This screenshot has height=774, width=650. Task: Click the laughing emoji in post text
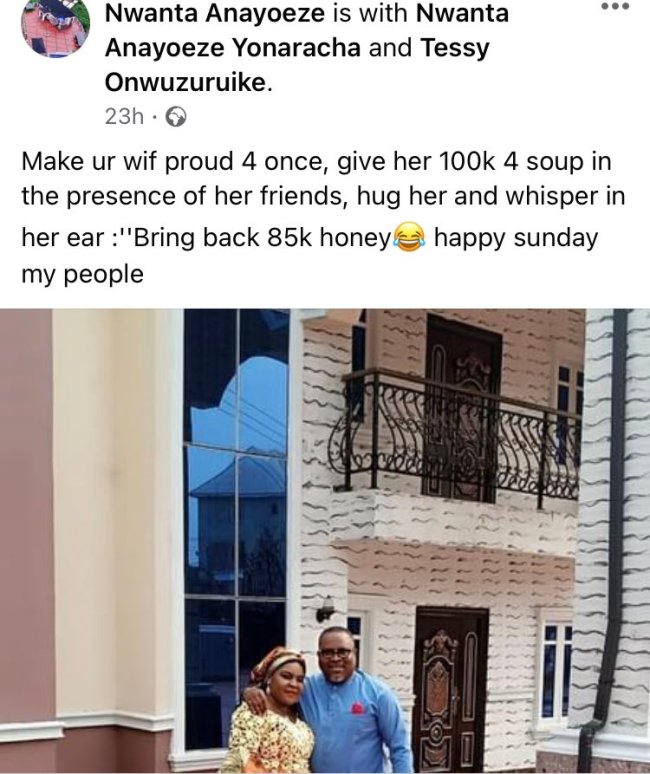point(409,237)
